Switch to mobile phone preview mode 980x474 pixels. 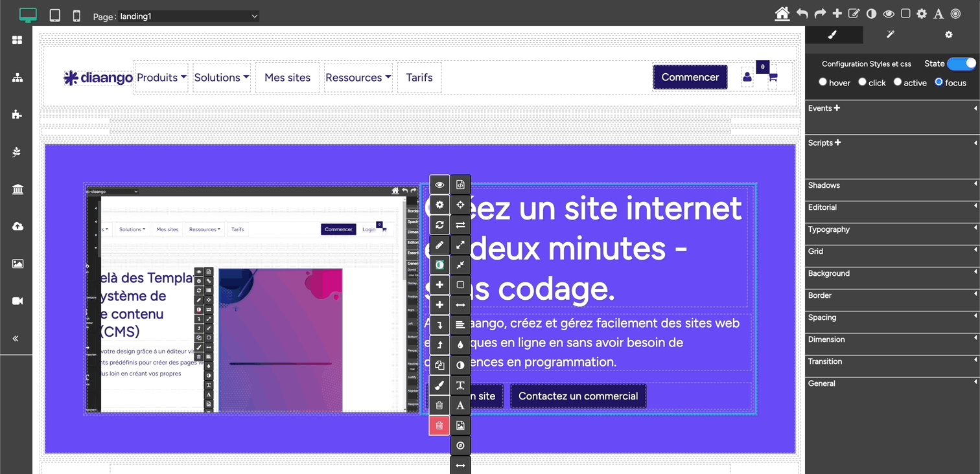(x=76, y=15)
